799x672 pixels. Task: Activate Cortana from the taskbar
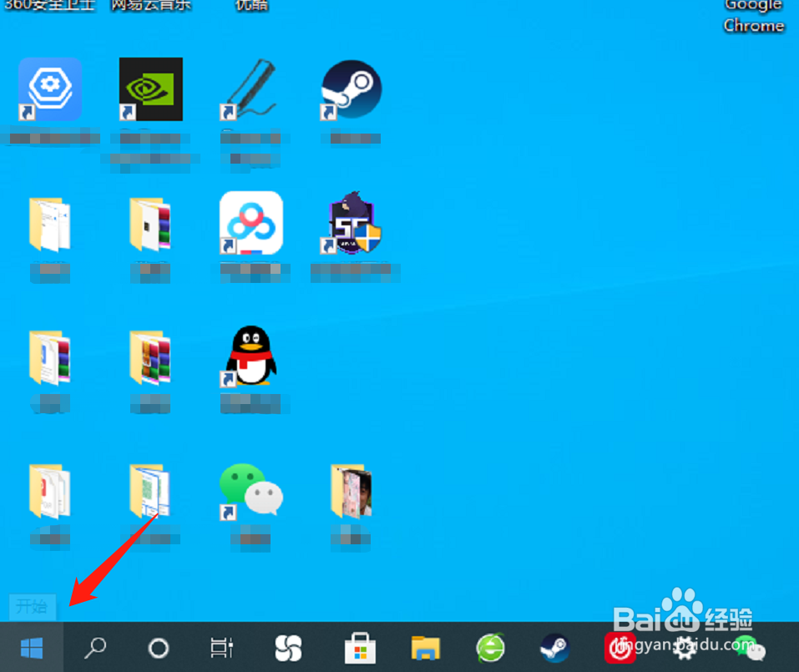(159, 648)
